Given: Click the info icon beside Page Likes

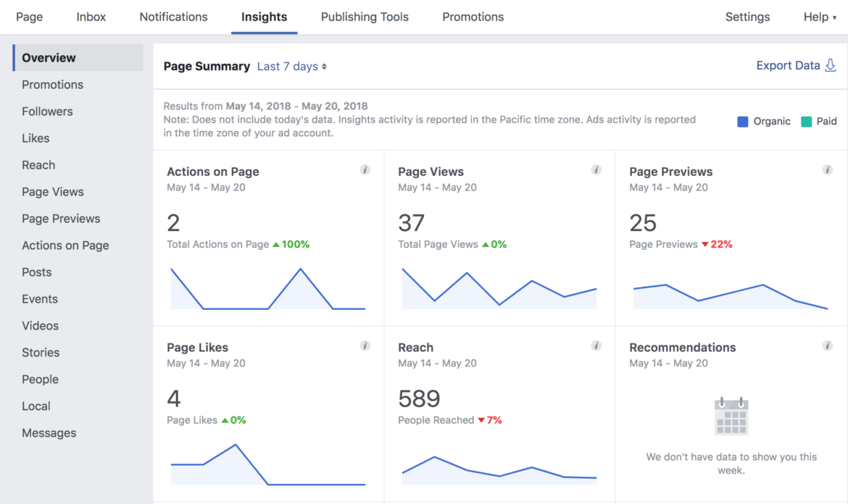Looking at the screenshot, I should (365, 345).
